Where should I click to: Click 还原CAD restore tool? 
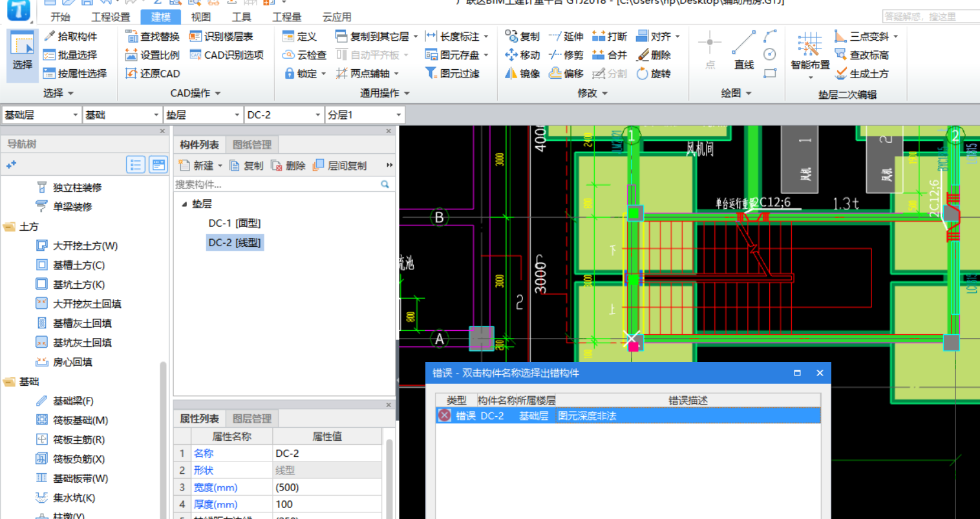point(153,74)
